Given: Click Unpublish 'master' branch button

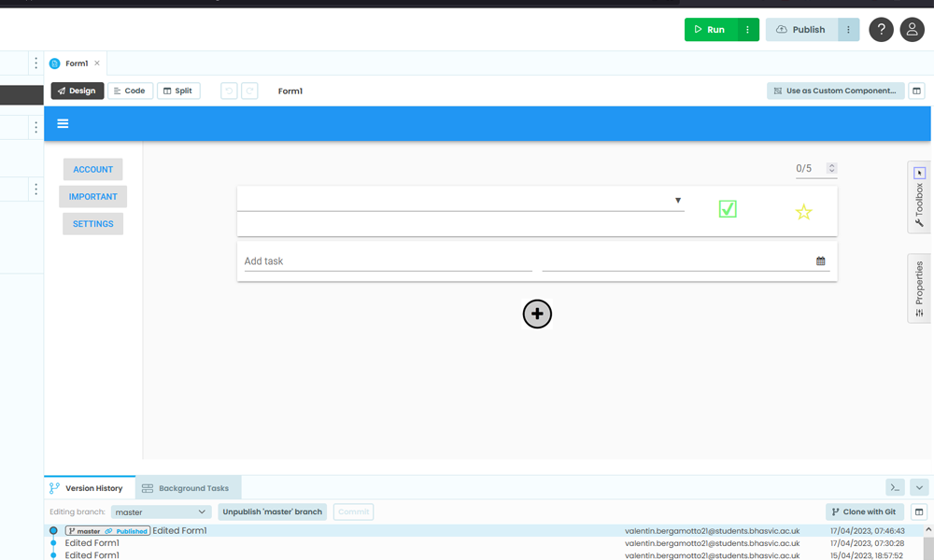Looking at the screenshot, I should [272, 511].
